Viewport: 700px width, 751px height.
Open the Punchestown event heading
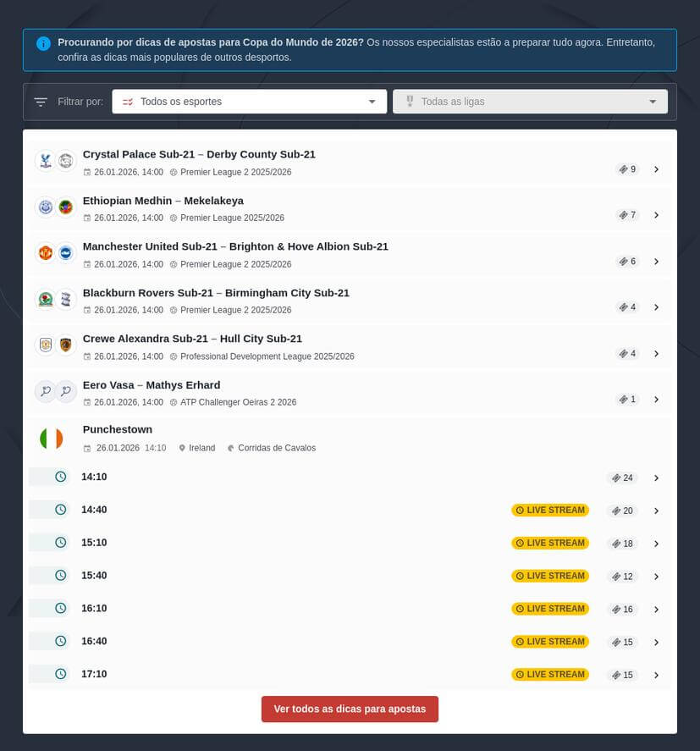(118, 429)
